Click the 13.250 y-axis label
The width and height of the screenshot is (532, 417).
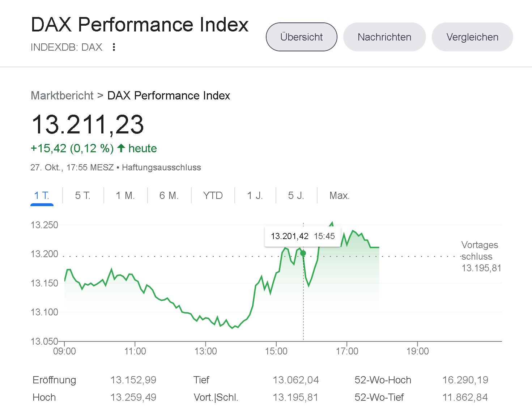pyautogui.click(x=44, y=225)
